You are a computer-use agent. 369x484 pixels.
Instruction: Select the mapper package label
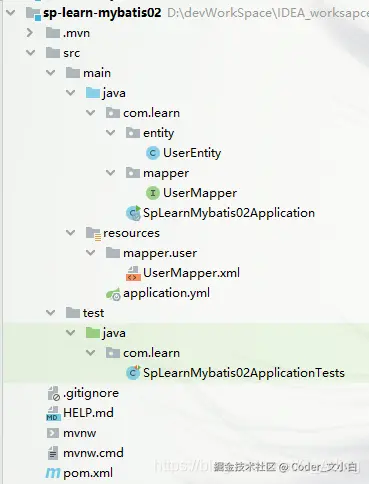(x=166, y=174)
